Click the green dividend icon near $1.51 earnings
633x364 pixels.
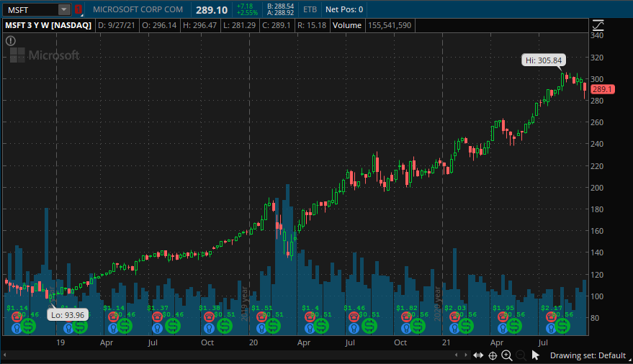tap(273, 326)
